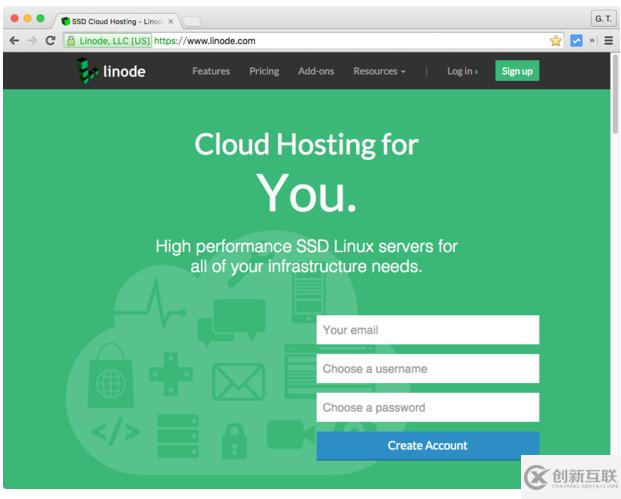Screen dimensions: 621x499
Task: Click the green padlock security icon
Action: click(71, 41)
